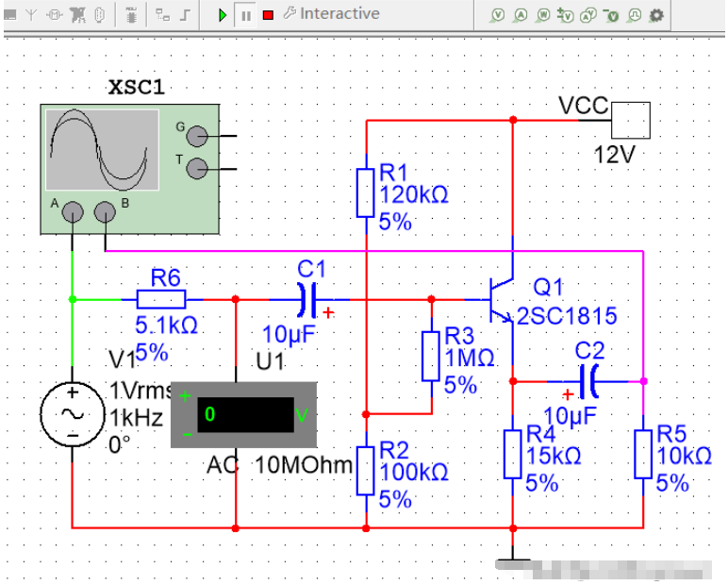The height and width of the screenshot is (585, 728).
Task: Place a voltage probe
Action: point(498,15)
